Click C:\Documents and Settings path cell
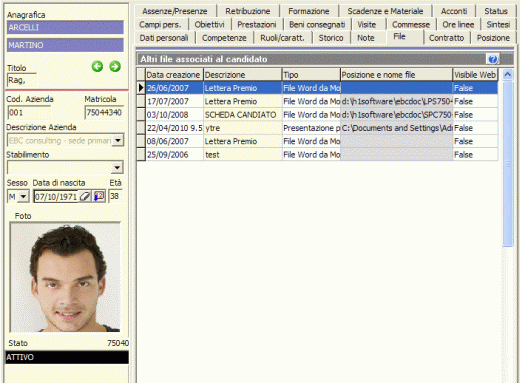 point(397,128)
